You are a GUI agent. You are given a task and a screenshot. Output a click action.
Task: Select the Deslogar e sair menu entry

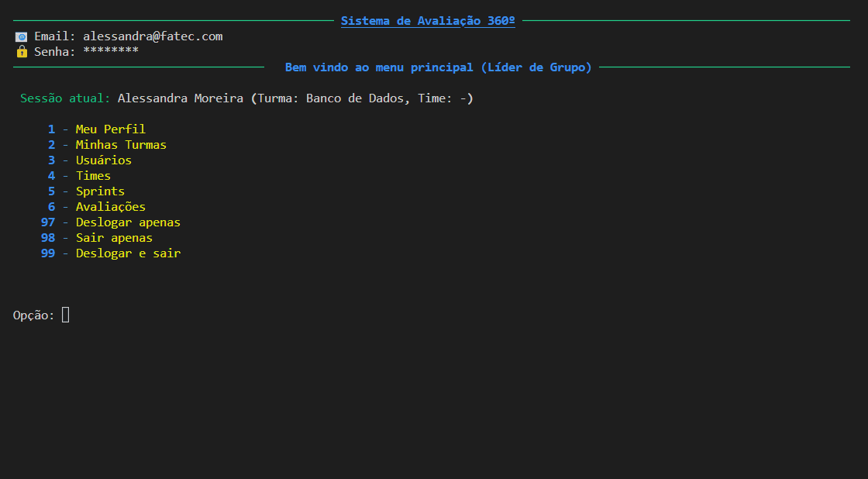point(128,253)
